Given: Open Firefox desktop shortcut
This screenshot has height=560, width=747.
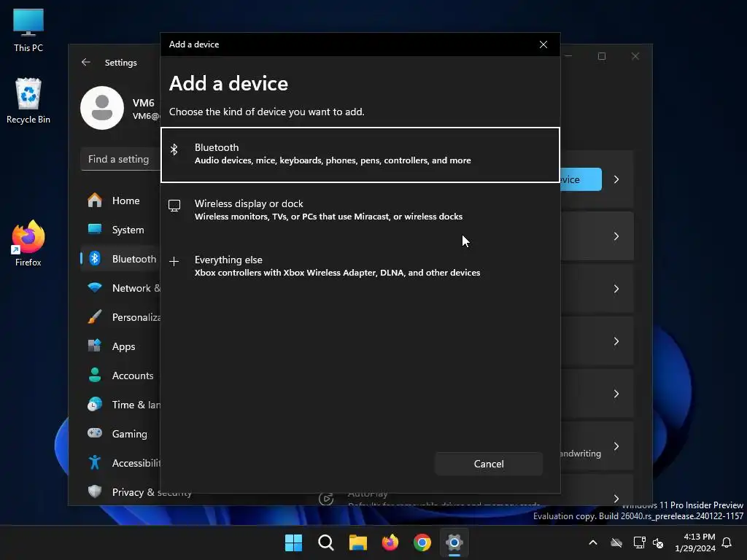Looking at the screenshot, I should 28,244.
